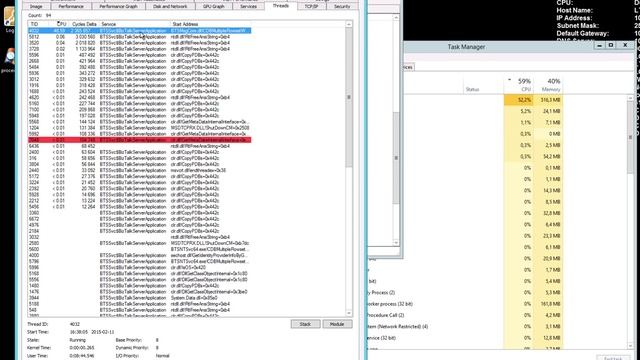This screenshot has width=640, height=360.
Task: Select worker process (32 bit) row in Task Manager
Action: tap(465, 304)
